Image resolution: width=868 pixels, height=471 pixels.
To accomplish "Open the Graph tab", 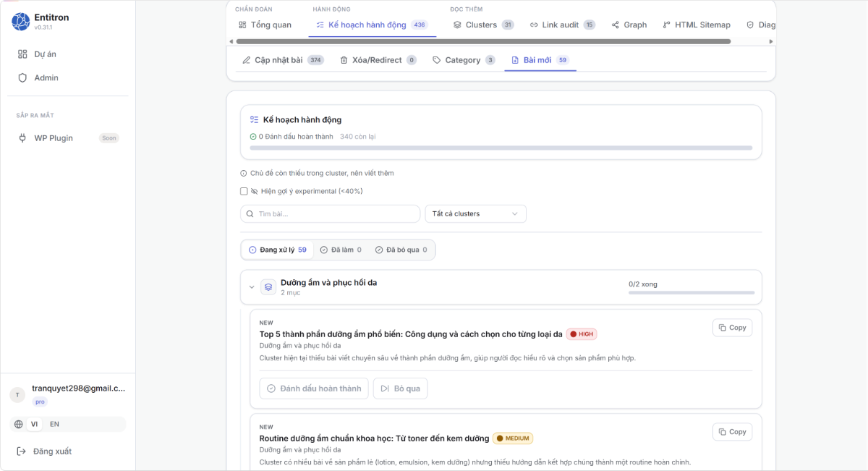I will click(x=629, y=25).
